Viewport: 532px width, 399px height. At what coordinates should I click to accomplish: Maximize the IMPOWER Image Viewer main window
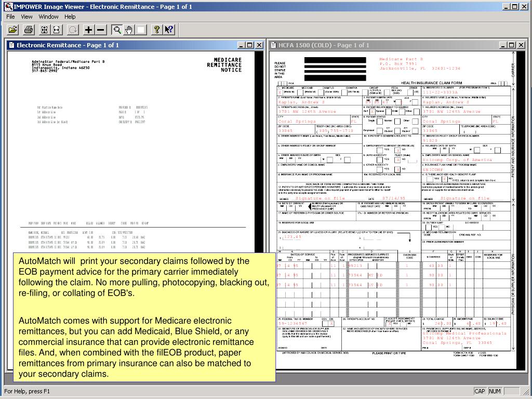tap(514, 6)
